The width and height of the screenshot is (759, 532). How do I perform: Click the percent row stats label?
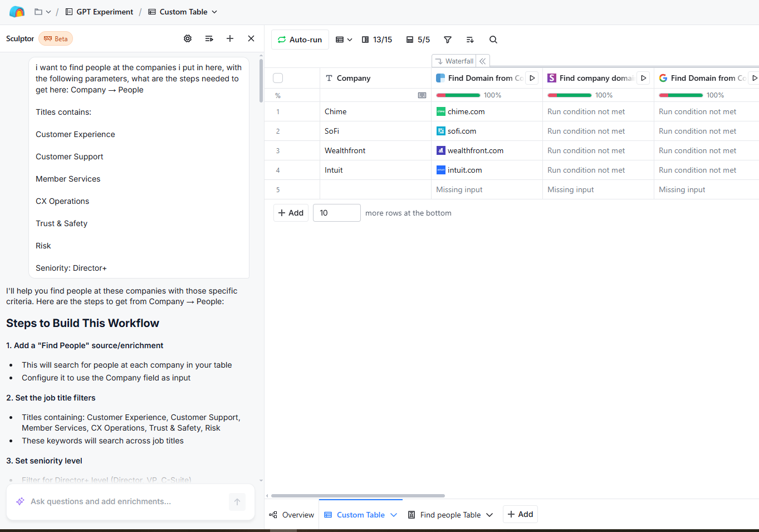coord(278,95)
